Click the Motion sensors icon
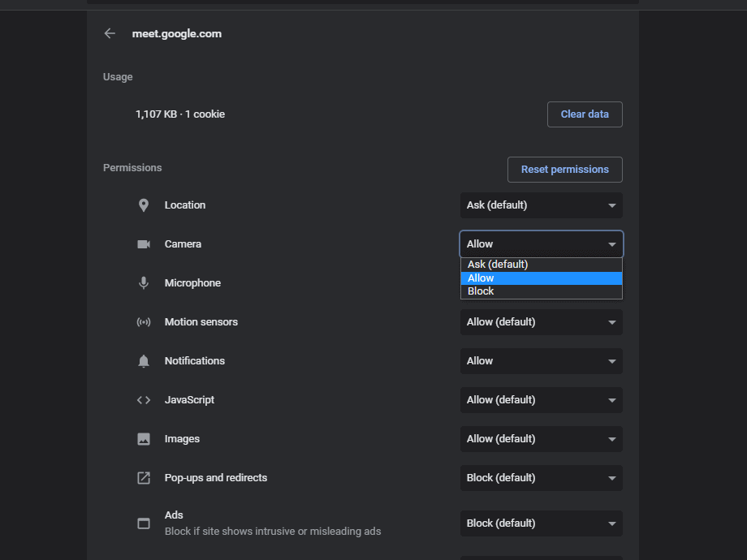Screen dimensions: 747x560 click(x=144, y=322)
